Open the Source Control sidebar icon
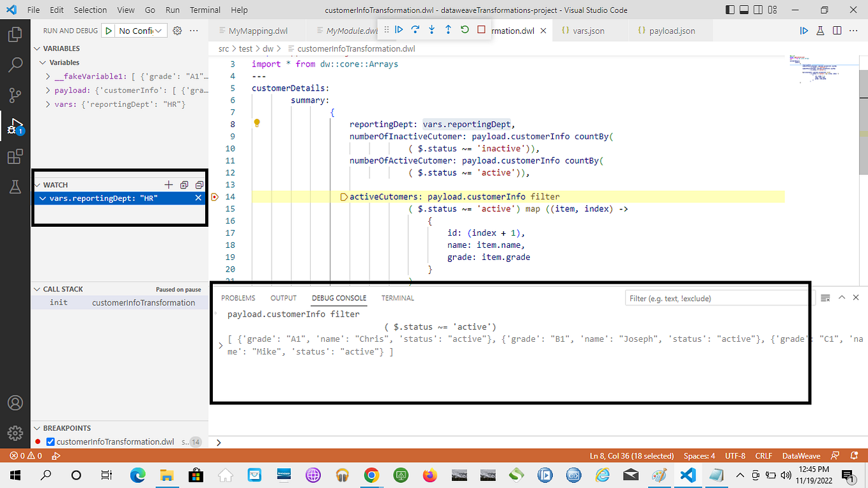 pos(15,95)
